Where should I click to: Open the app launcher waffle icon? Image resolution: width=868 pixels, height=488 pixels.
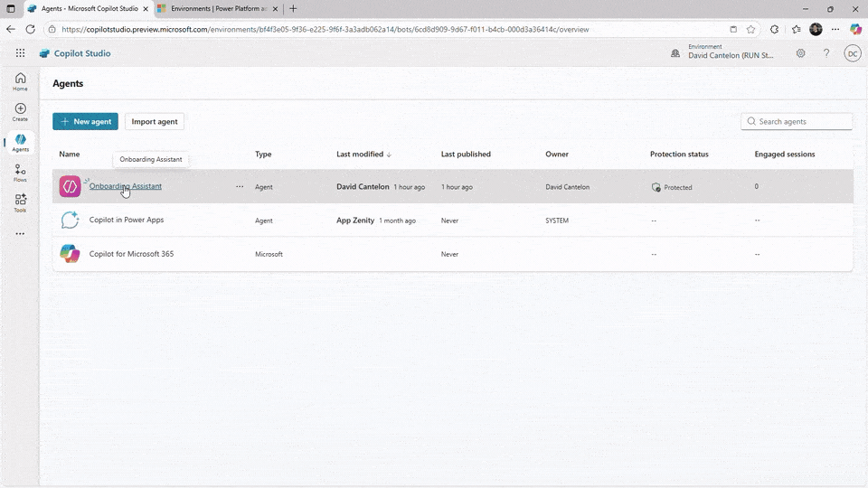pyautogui.click(x=20, y=53)
